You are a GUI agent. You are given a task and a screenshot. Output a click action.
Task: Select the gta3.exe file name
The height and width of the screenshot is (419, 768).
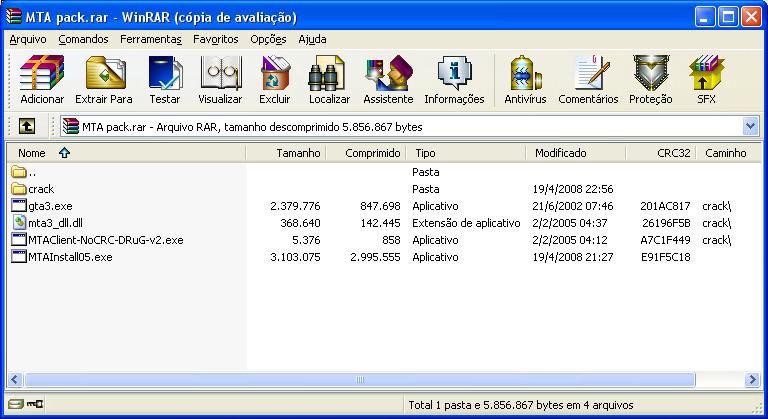coord(50,206)
